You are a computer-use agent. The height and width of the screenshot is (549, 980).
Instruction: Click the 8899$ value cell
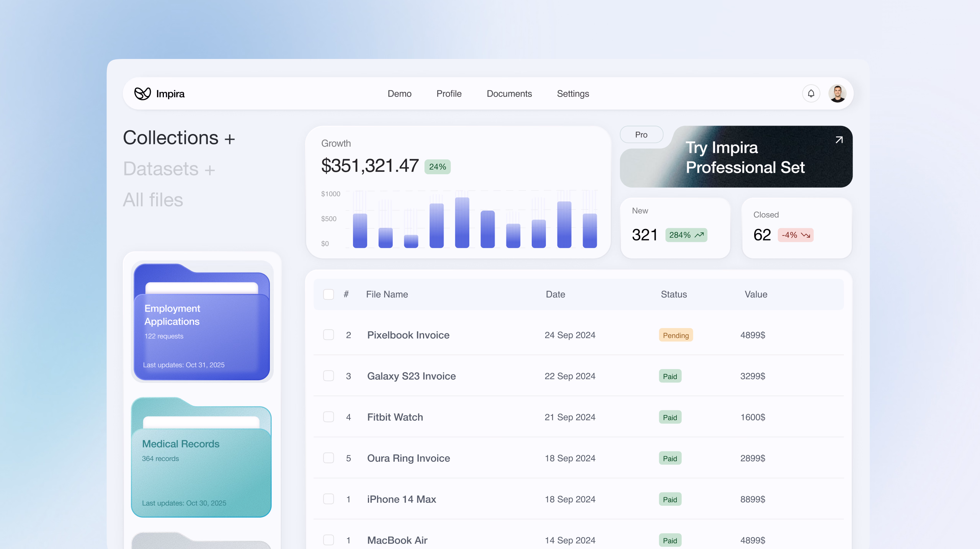[753, 499]
